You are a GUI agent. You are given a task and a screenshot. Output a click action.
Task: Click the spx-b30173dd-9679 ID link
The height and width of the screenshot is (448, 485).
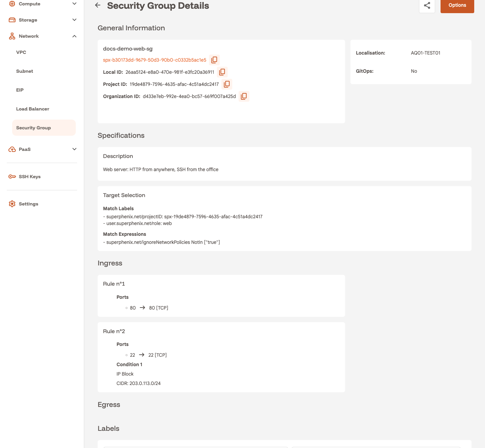pos(155,60)
